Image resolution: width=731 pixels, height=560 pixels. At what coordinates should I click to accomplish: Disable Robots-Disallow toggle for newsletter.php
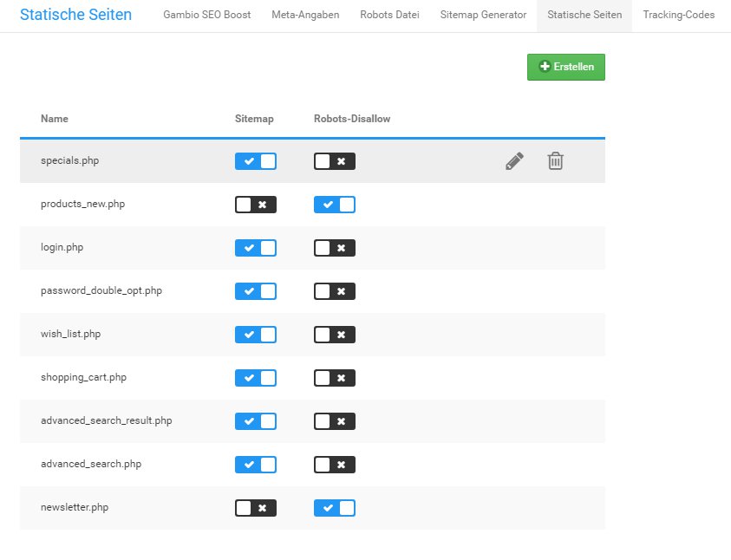(334, 508)
